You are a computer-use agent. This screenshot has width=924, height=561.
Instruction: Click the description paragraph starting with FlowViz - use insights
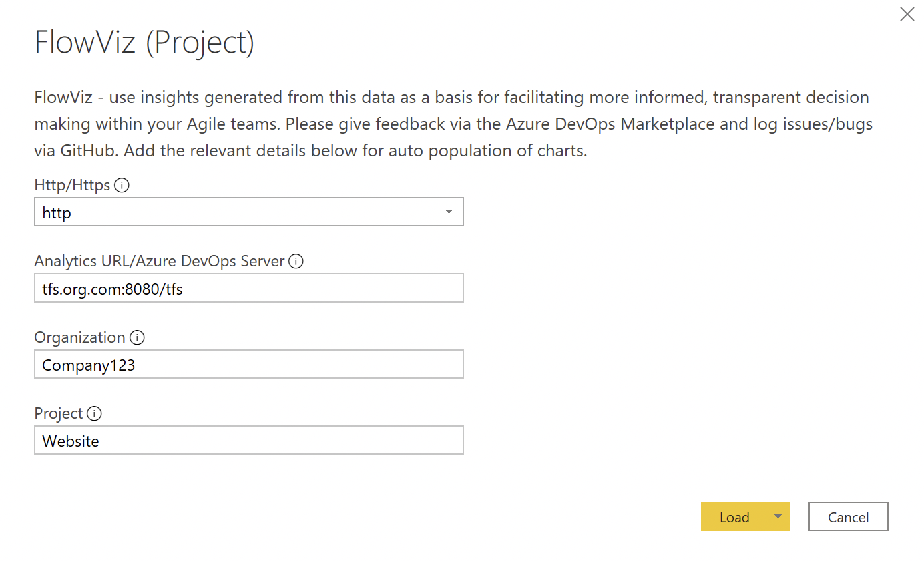[454, 124]
